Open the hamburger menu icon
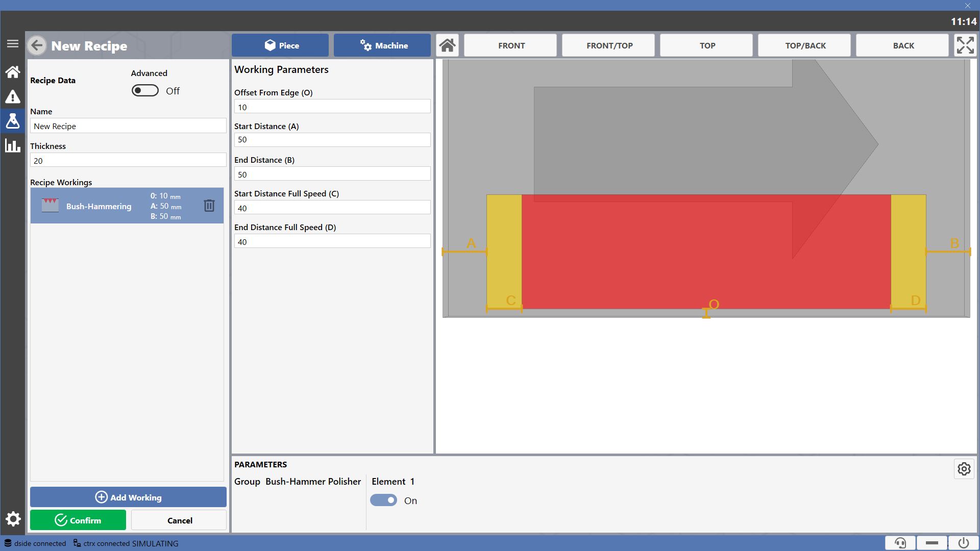The height and width of the screenshot is (551, 980). click(13, 44)
